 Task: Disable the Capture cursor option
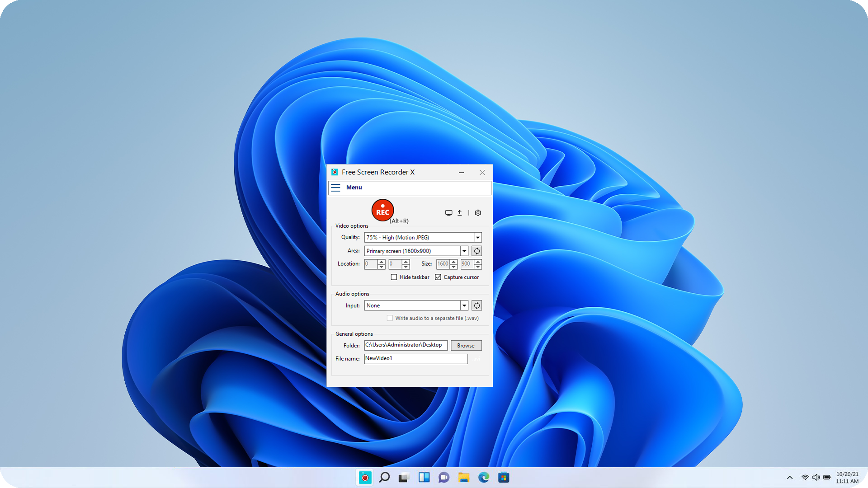click(438, 277)
